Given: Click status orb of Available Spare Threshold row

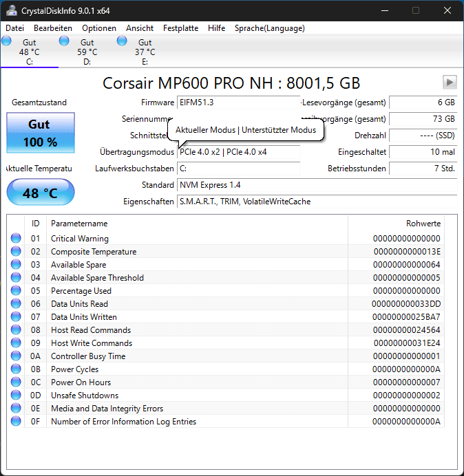Looking at the screenshot, I should pyautogui.click(x=16, y=277).
